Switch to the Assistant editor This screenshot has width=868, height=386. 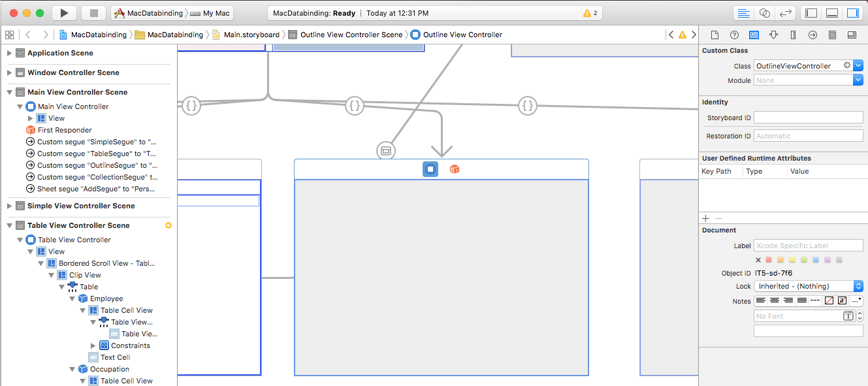pos(764,13)
